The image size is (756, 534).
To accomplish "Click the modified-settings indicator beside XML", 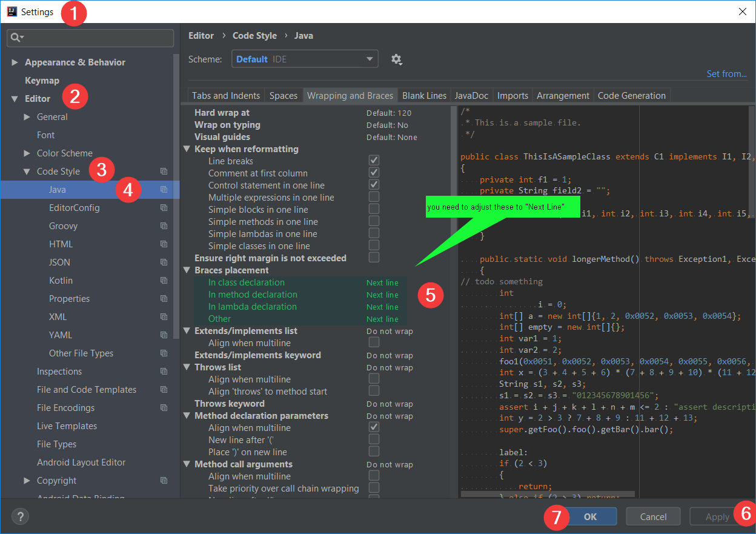I will coord(164,316).
